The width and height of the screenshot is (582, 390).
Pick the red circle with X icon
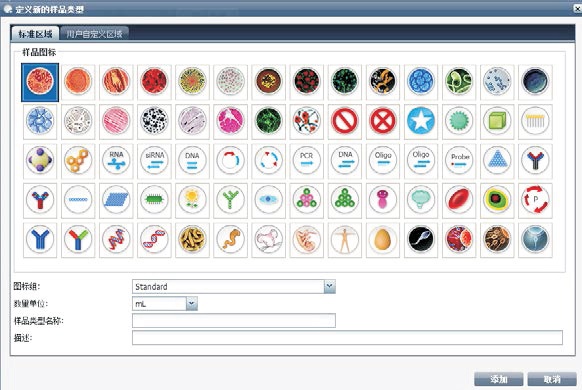pos(383,121)
